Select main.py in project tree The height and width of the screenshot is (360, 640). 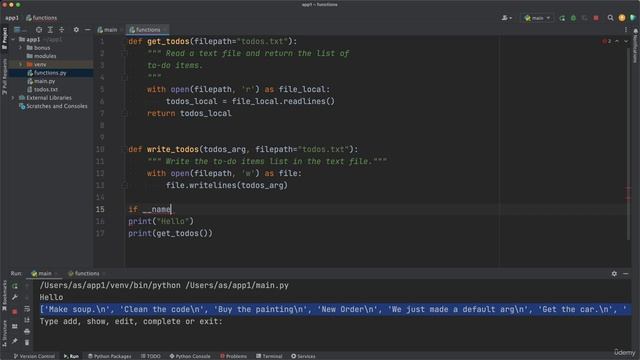tap(41, 81)
